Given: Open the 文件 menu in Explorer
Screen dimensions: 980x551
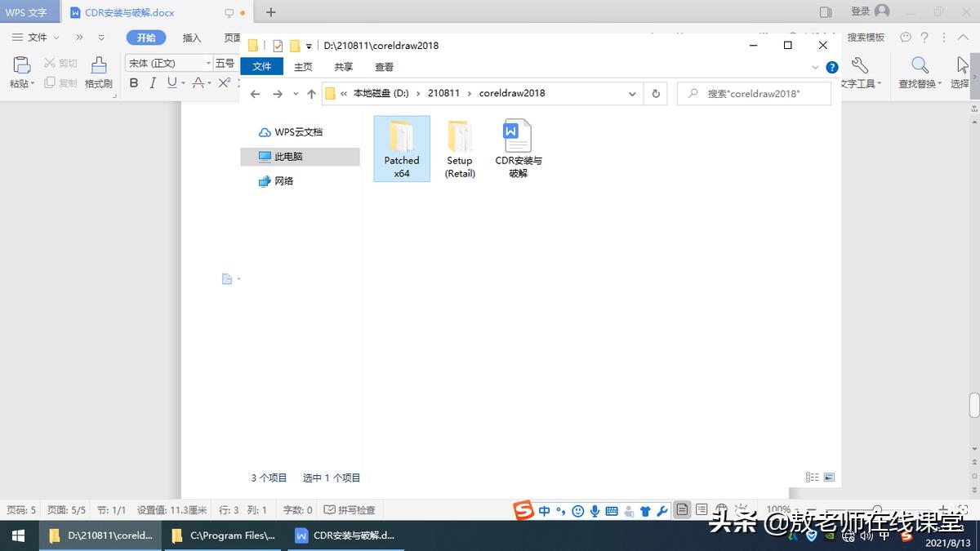Looking at the screenshot, I should [261, 67].
